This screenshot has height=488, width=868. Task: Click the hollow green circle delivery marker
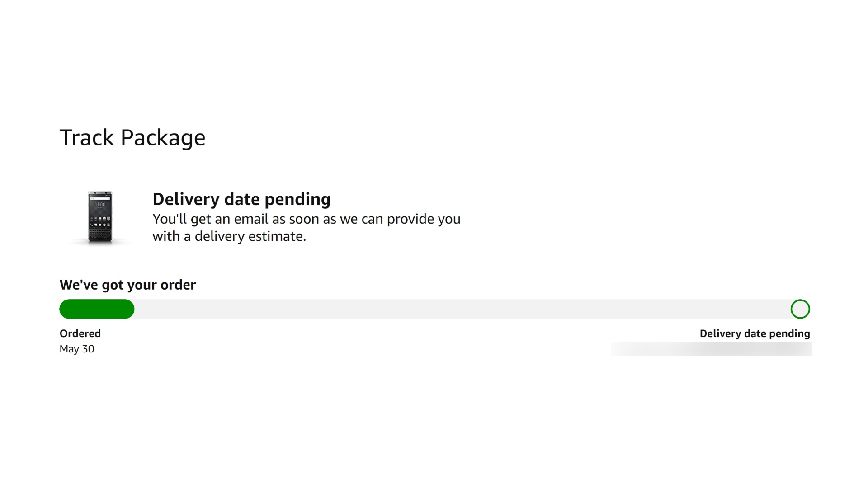[800, 309]
